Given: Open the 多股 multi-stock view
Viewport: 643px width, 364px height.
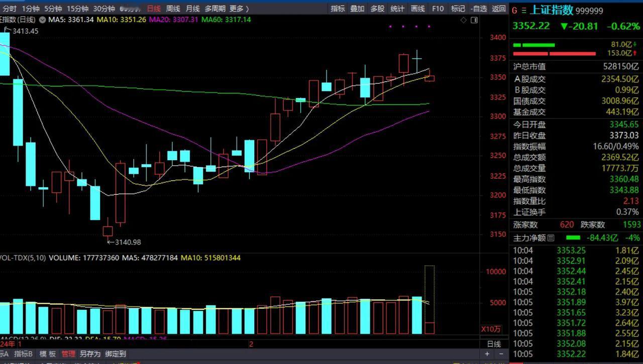Looking at the screenshot, I should [x=377, y=9].
